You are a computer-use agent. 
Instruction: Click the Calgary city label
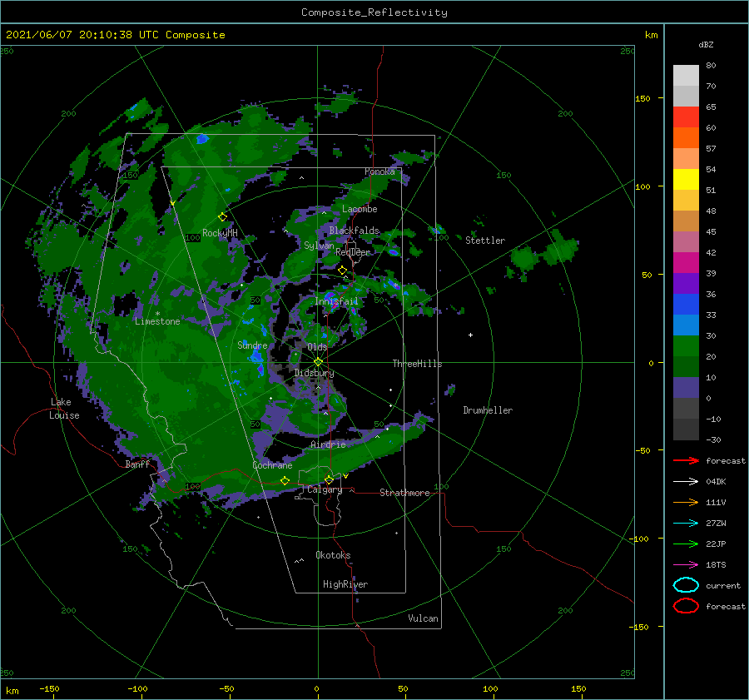325,489
